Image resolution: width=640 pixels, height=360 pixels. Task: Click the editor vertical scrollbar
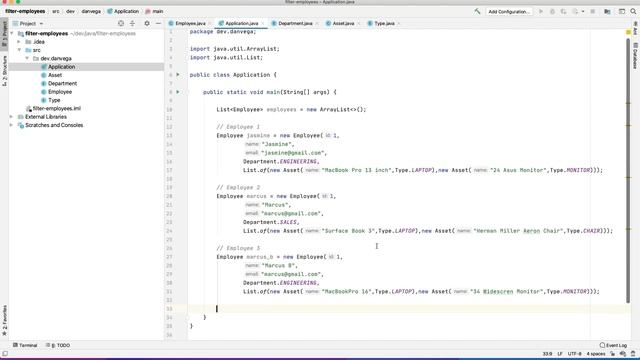(629, 171)
